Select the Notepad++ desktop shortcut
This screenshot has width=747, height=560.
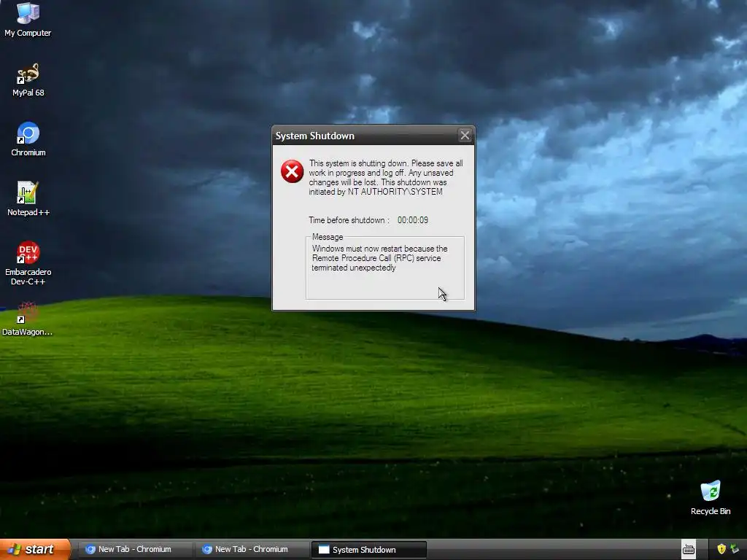tap(28, 199)
